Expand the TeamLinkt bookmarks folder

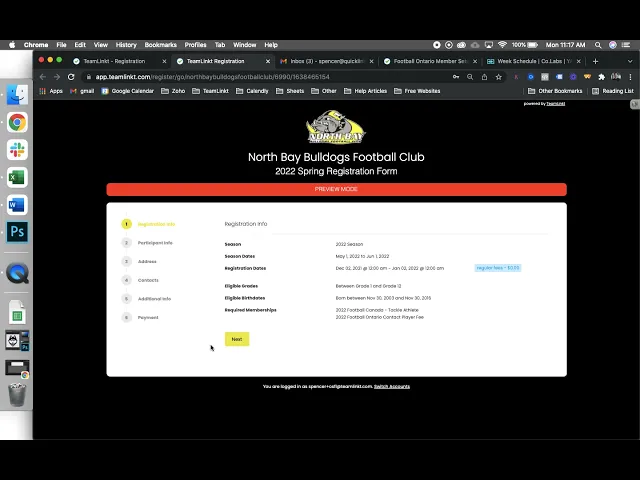coord(210,91)
